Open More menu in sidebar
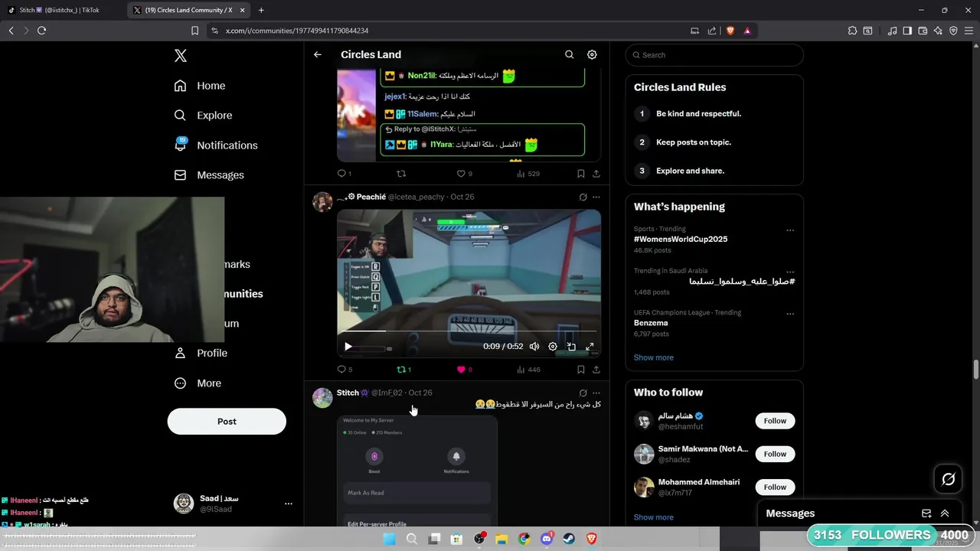This screenshot has width=980, height=551. click(198, 383)
